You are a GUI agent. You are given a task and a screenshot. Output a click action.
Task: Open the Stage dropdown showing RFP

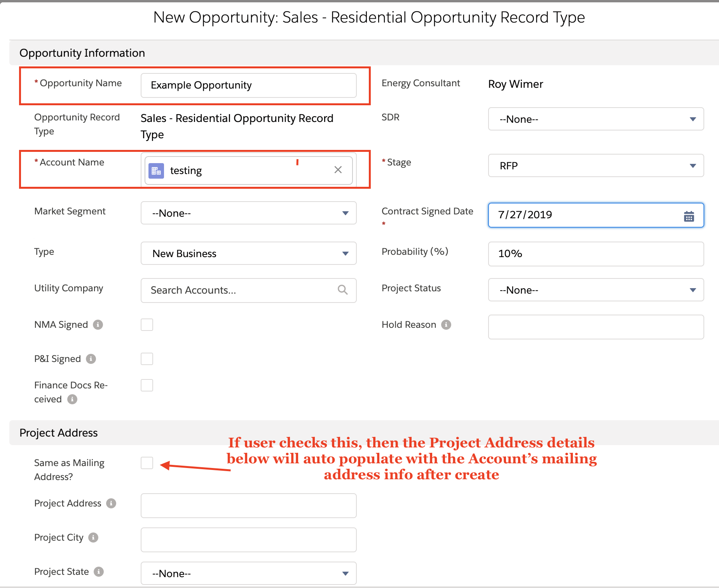tap(595, 166)
